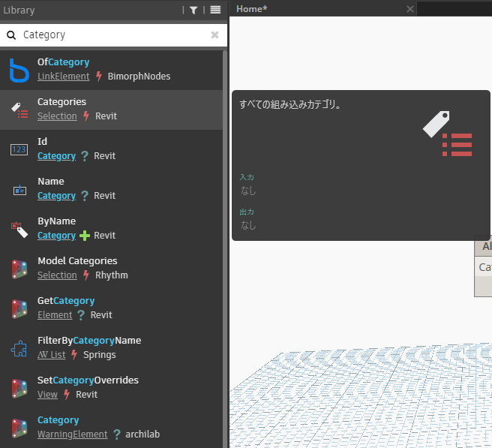
Task: Clear the Category search text
Action: [x=214, y=35]
